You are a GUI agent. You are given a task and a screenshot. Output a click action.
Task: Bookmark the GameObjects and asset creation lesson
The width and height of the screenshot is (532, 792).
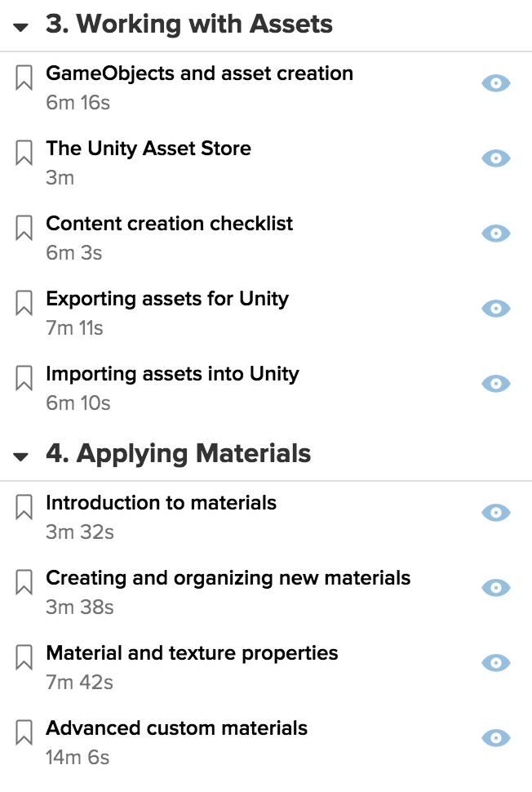tap(24, 78)
